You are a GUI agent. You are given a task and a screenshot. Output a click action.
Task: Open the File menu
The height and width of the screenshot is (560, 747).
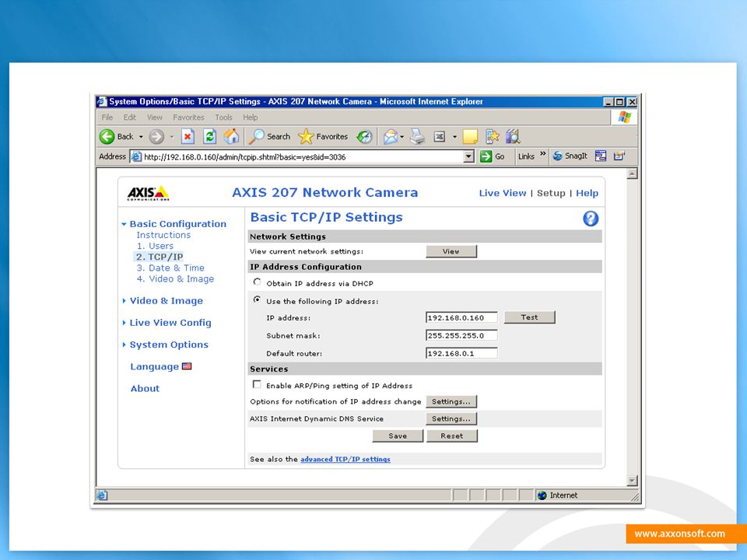(x=107, y=117)
